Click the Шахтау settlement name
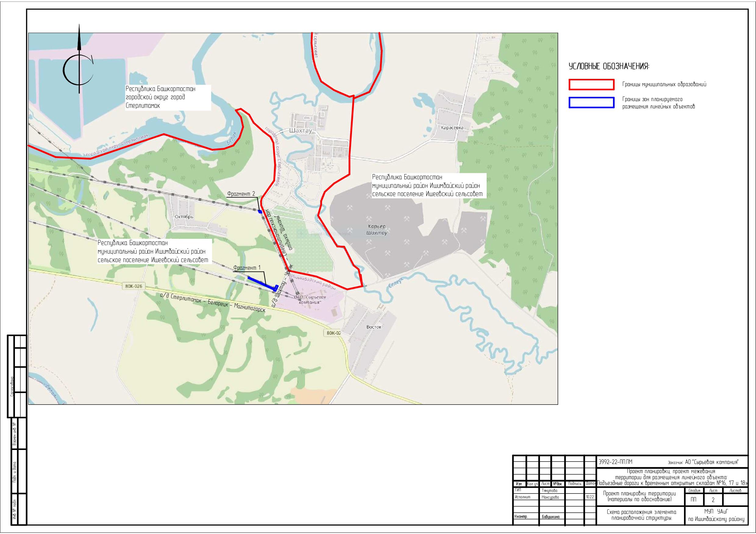This screenshot has height=534, width=756. (300, 131)
